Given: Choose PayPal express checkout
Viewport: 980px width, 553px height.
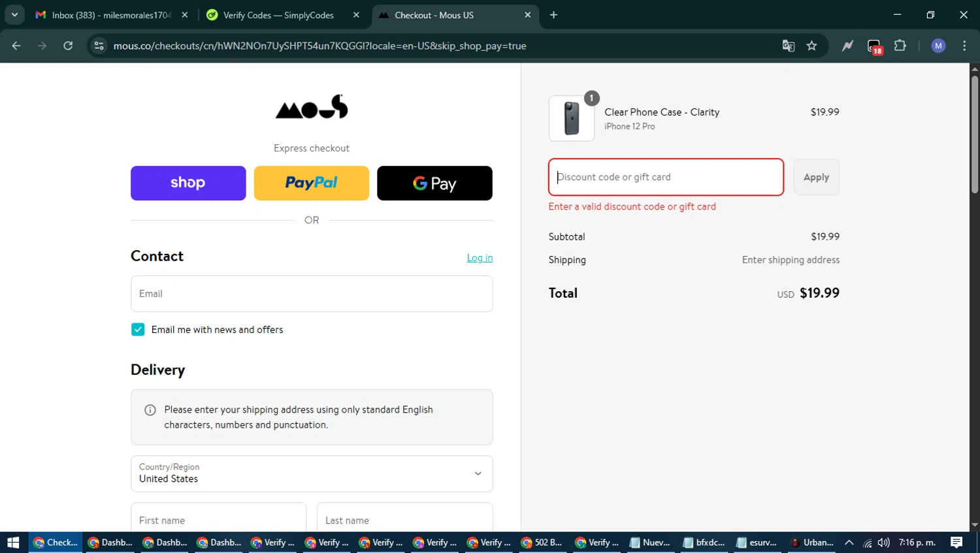Looking at the screenshot, I should pos(312,183).
